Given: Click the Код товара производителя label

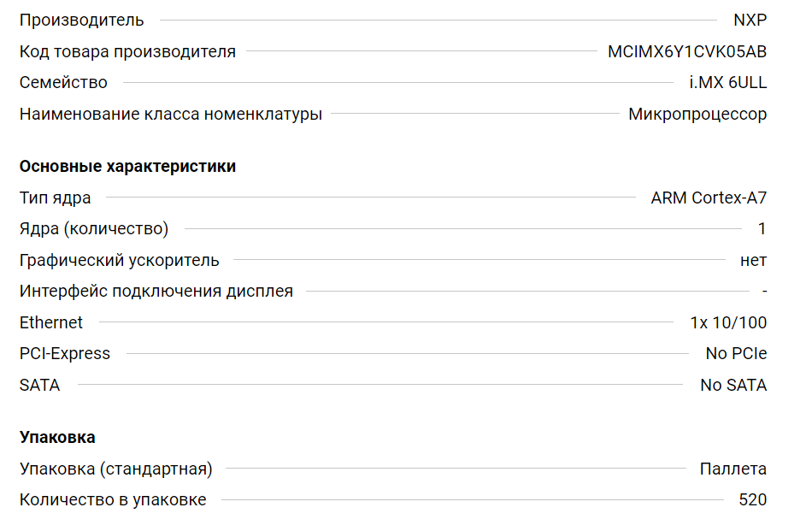Looking at the screenshot, I should click(127, 52).
